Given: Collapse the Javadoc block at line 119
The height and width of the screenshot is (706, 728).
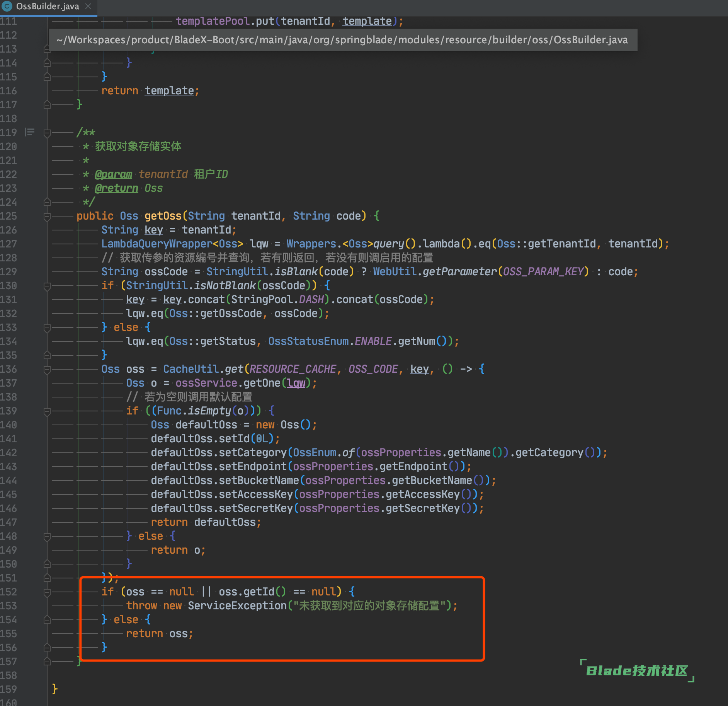Looking at the screenshot, I should tap(47, 133).
